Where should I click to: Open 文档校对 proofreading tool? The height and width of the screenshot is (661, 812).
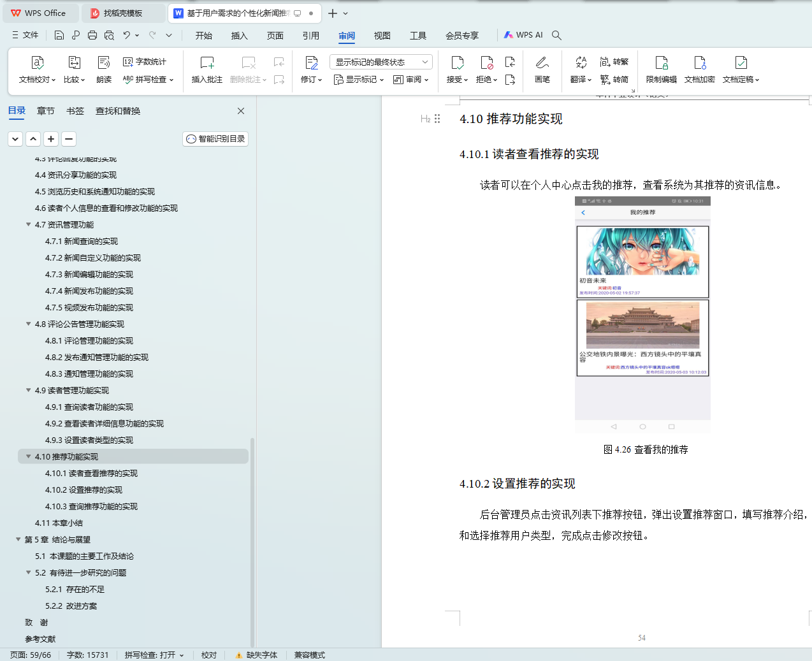(x=38, y=70)
